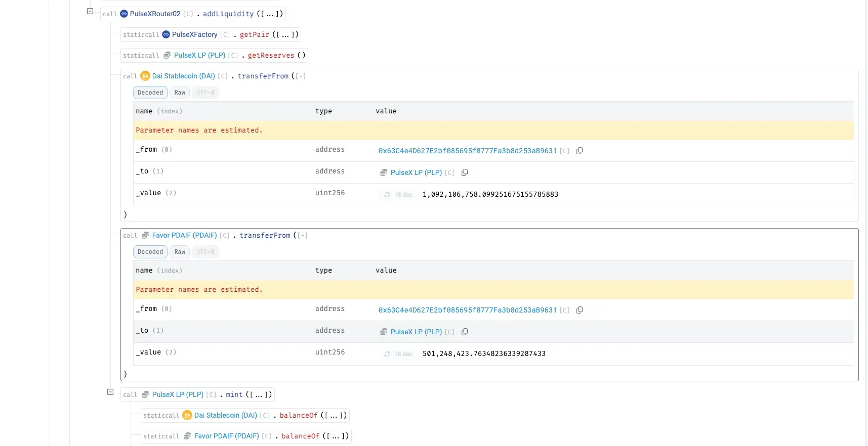Select Decoded tab in PDAIF transferFrom
The image size is (868, 446).
click(150, 252)
